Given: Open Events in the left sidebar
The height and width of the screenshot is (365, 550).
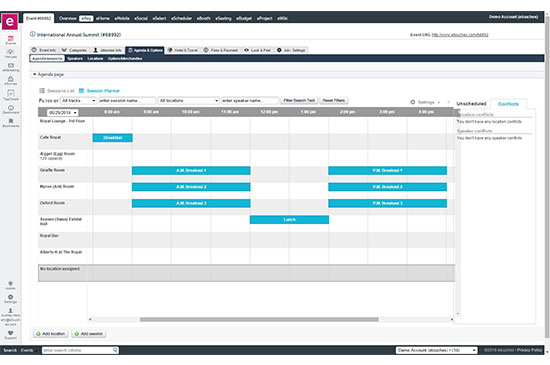Looking at the screenshot, I should 11,40.
